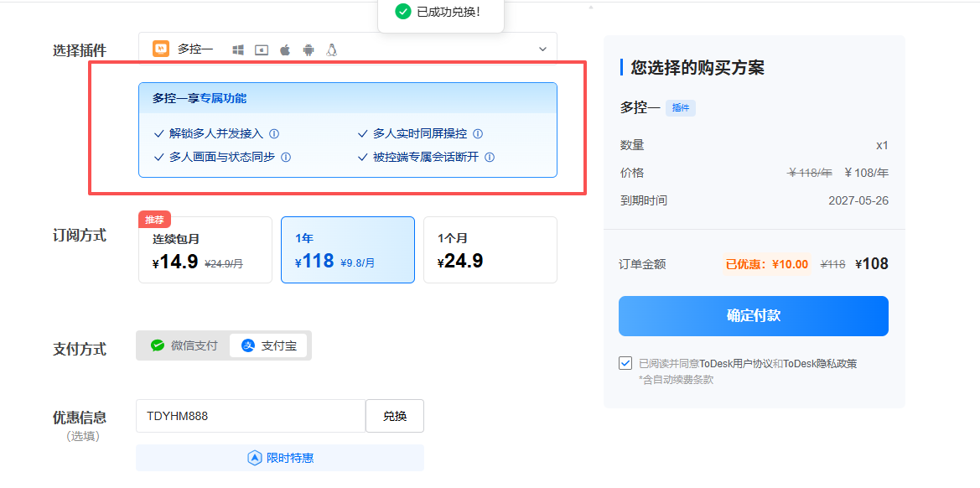Open the 多控一 plugin selector
This screenshot has height=488, width=980.
pos(348,49)
